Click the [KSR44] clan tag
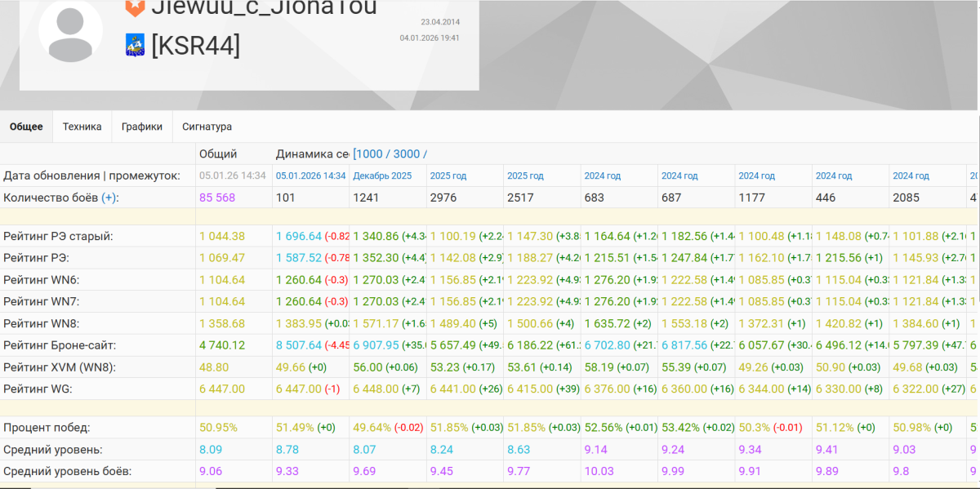The image size is (980, 489). point(196,46)
